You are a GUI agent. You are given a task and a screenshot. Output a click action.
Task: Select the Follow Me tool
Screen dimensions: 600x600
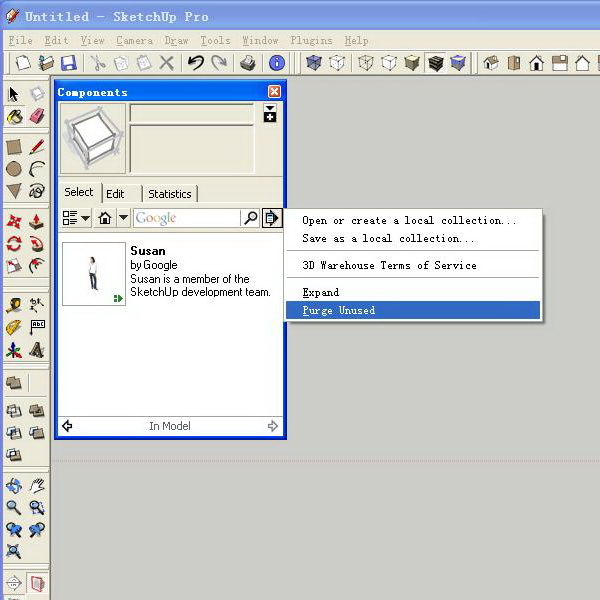click(x=37, y=244)
